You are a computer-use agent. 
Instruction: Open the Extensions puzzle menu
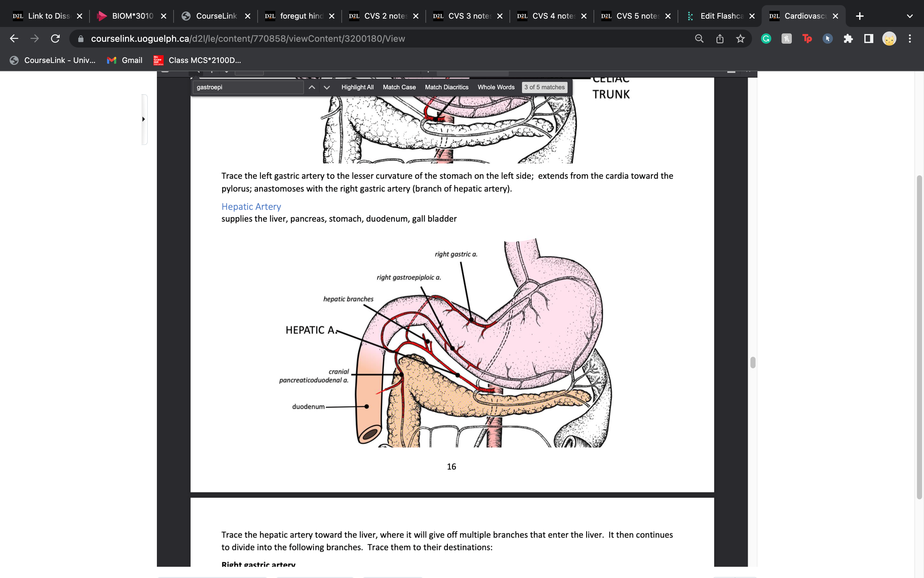click(848, 39)
